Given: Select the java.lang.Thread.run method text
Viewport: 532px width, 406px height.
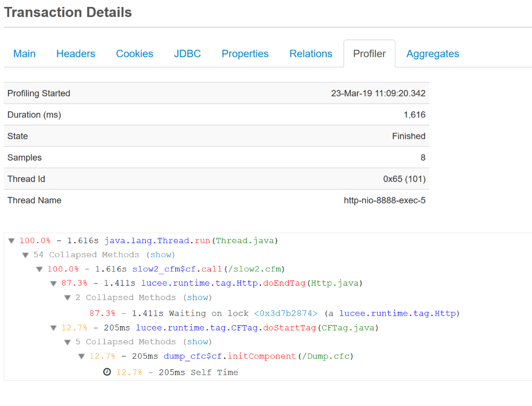Looking at the screenshot, I should coord(191,241).
